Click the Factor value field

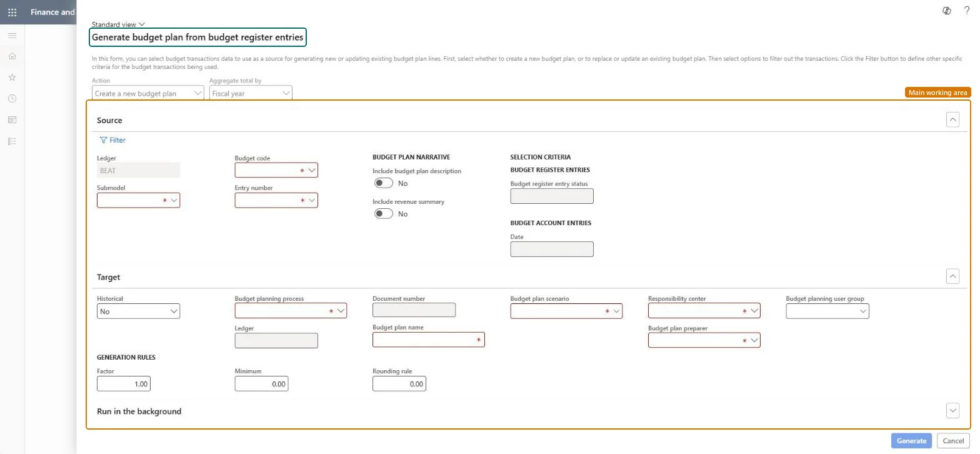pyautogui.click(x=124, y=384)
